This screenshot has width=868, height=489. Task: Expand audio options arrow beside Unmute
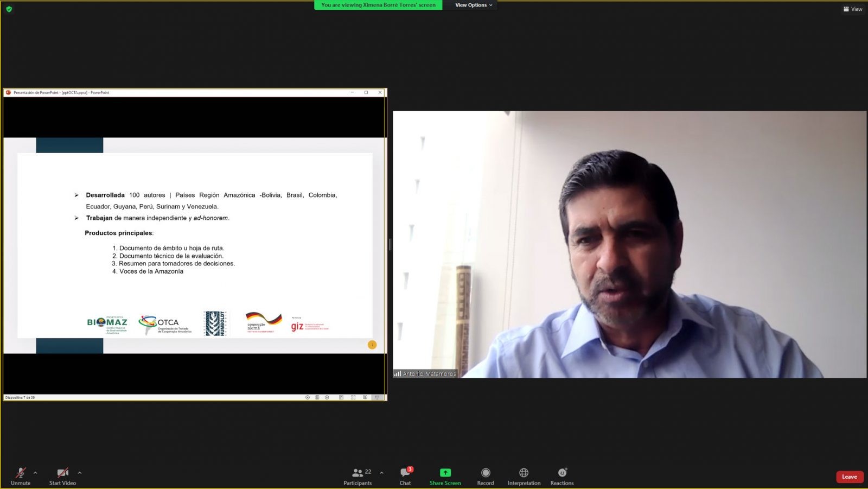35,473
